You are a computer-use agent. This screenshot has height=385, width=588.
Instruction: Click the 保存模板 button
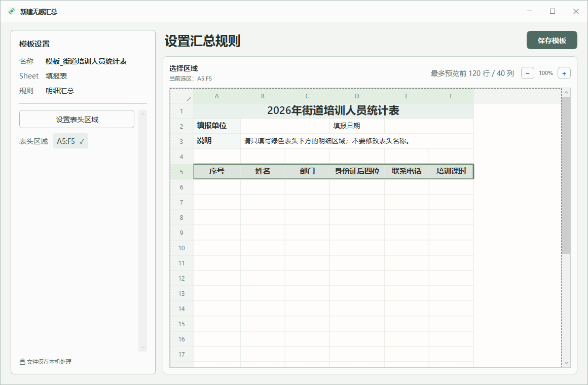(x=552, y=40)
